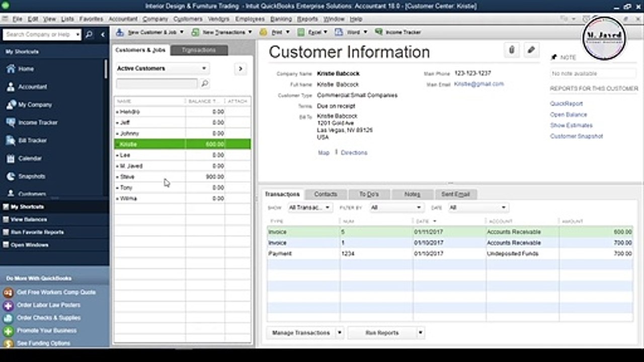Collapse the left shortcuts pane arrow
Screen dimensions: 644x362
[x=103, y=35]
